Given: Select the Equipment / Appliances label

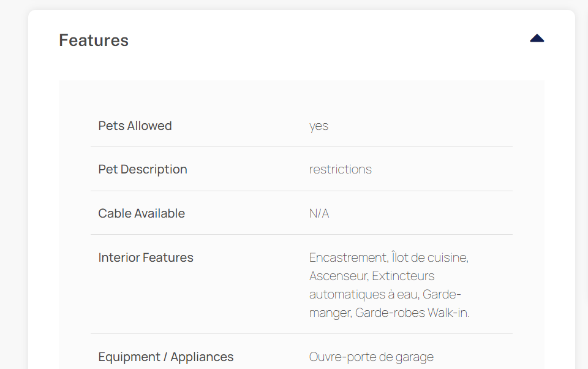Looking at the screenshot, I should point(166,357).
